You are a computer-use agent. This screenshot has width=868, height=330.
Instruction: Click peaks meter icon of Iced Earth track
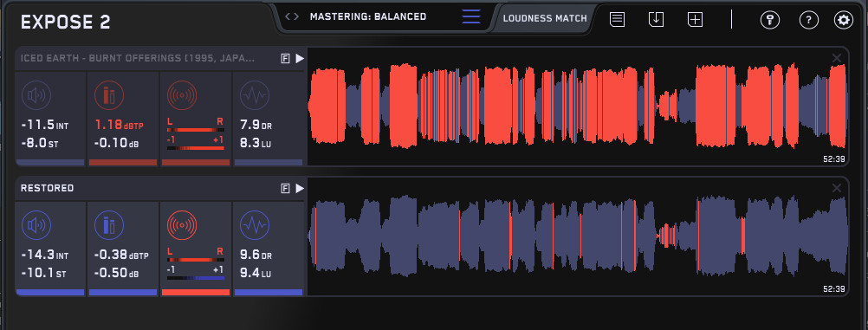(x=109, y=95)
